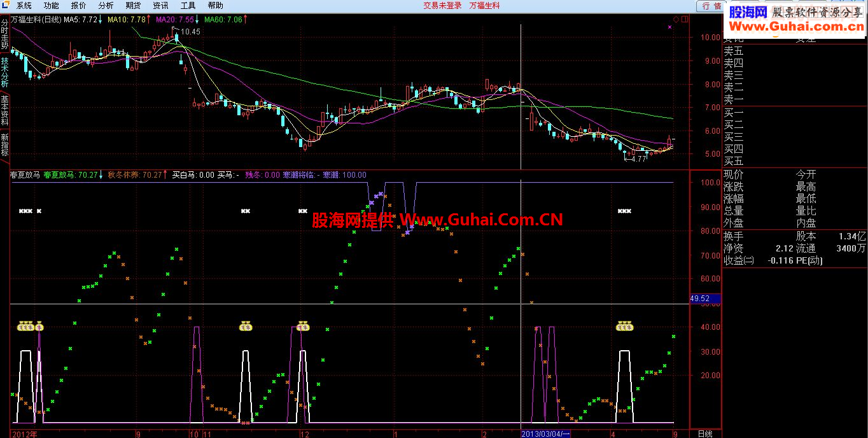Click the 卖一 order book row
The height and width of the screenshot is (438, 868).
click(x=795, y=99)
